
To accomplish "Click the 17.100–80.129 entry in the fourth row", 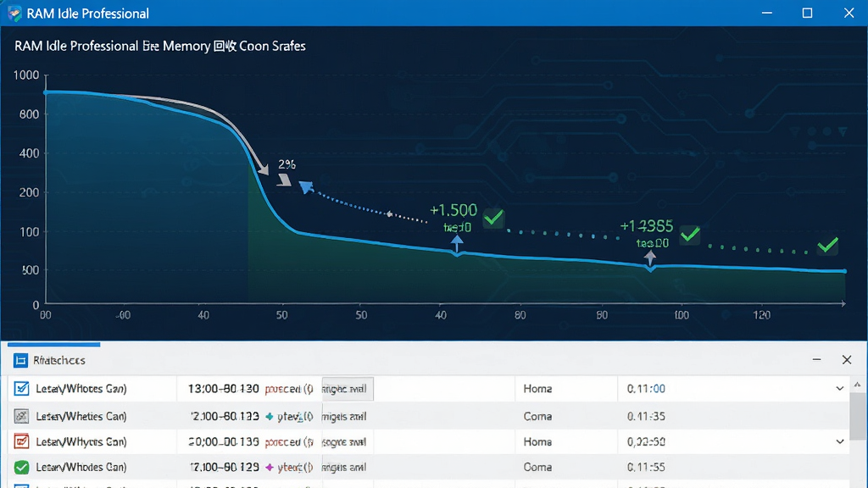I will pos(224,468).
